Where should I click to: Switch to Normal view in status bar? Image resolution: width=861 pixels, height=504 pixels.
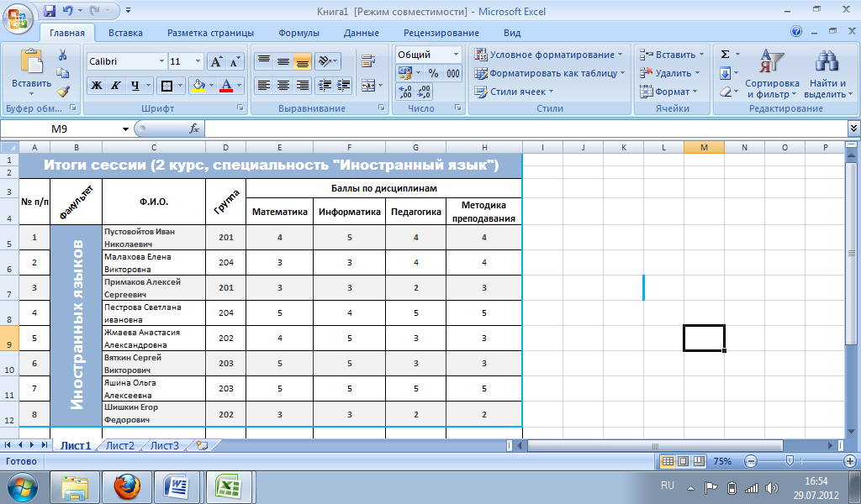[x=668, y=461]
